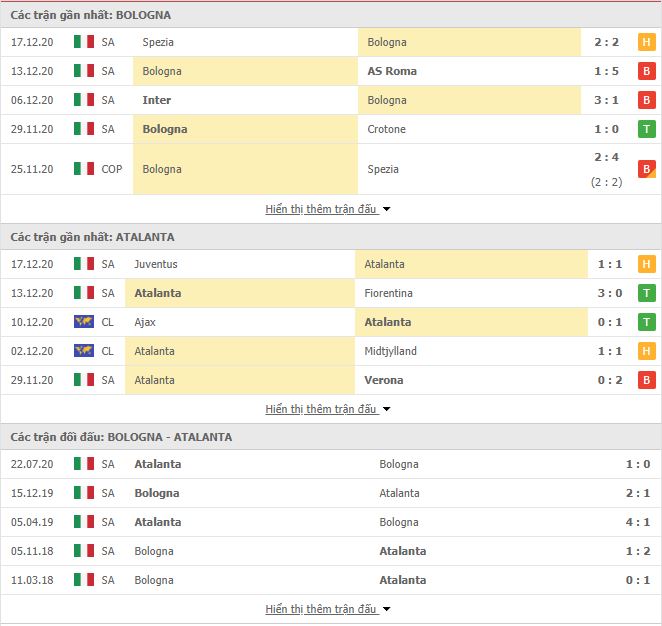Click the AS Roma team name
The width and height of the screenshot is (662, 626).
click(x=392, y=71)
